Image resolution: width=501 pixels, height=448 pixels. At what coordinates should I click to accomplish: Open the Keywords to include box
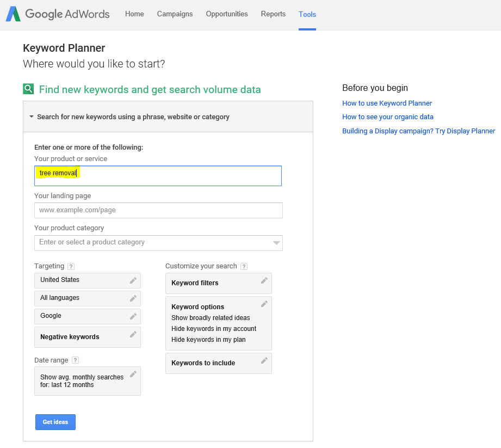[219, 363]
